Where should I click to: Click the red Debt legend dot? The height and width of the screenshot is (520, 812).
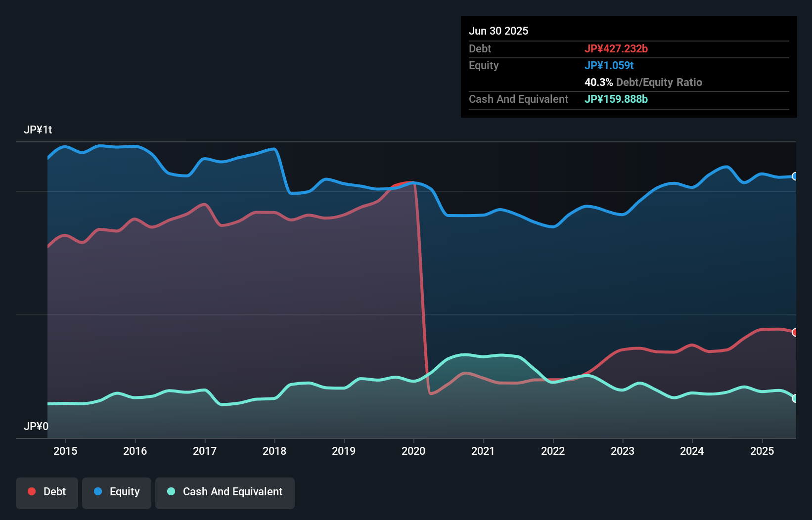pyautogui.click(x=32, y=491)
